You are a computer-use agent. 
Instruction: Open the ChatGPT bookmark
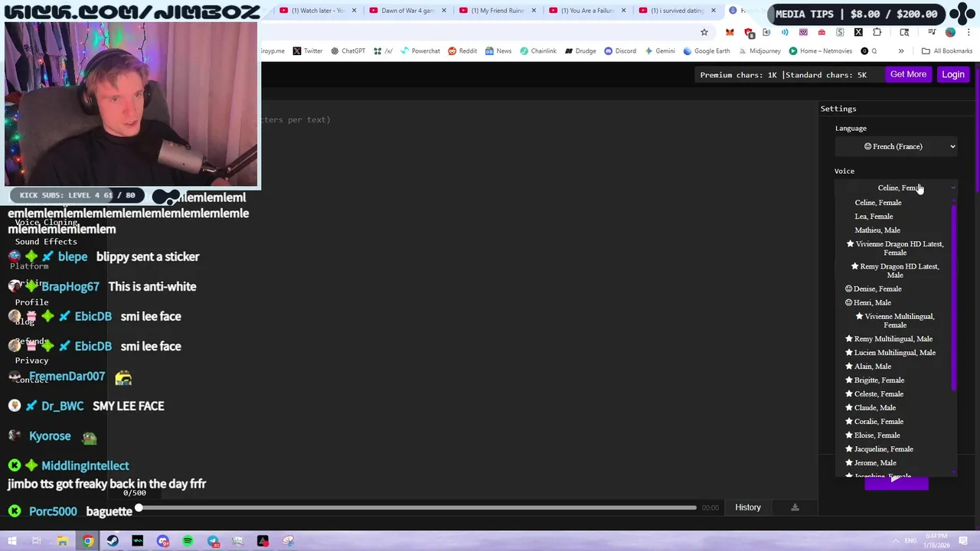click(x=348, y=51)
